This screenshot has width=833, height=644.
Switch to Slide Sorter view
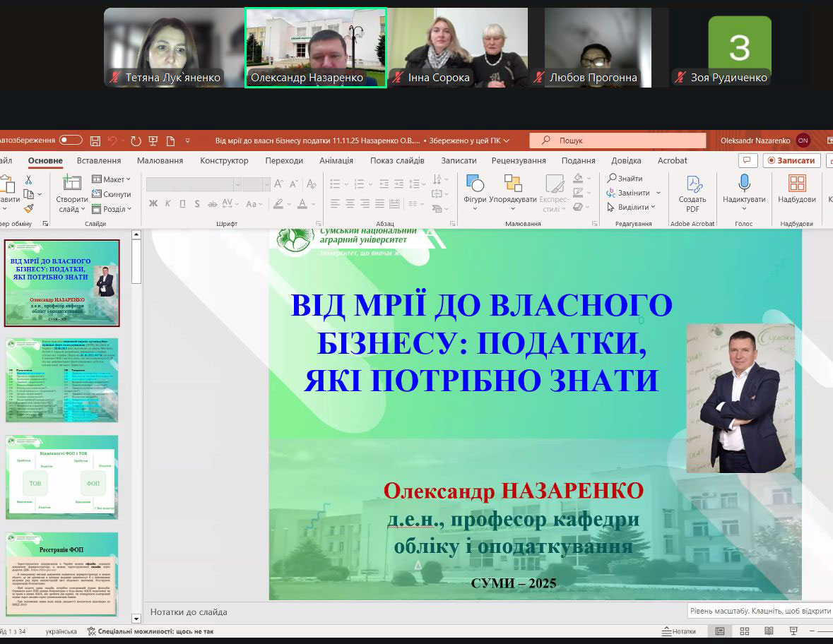coord(744,631)
